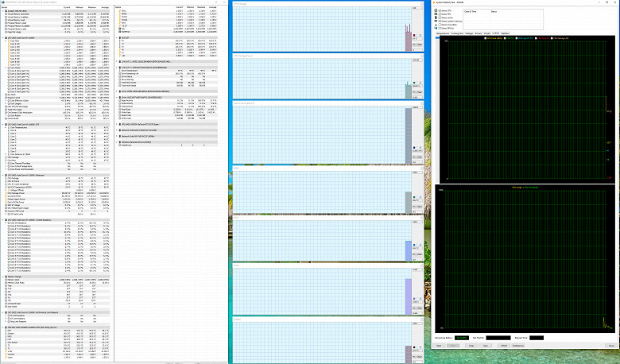The width and height of the screenshot is (620, 364).
Task: Click the Current column header in the left HWiNFO pane
Action: [67, 7]
